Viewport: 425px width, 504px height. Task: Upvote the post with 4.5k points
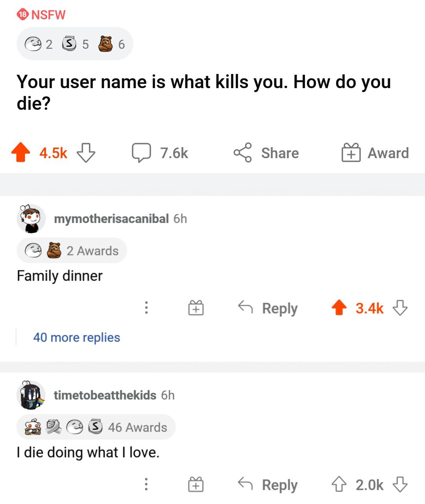[21, 153]
